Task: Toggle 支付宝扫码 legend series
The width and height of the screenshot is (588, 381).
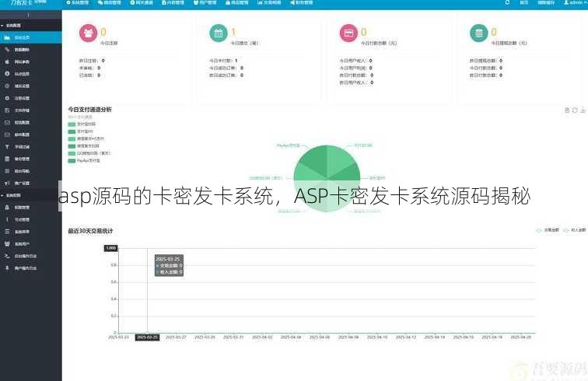Action: click(82, 124)
